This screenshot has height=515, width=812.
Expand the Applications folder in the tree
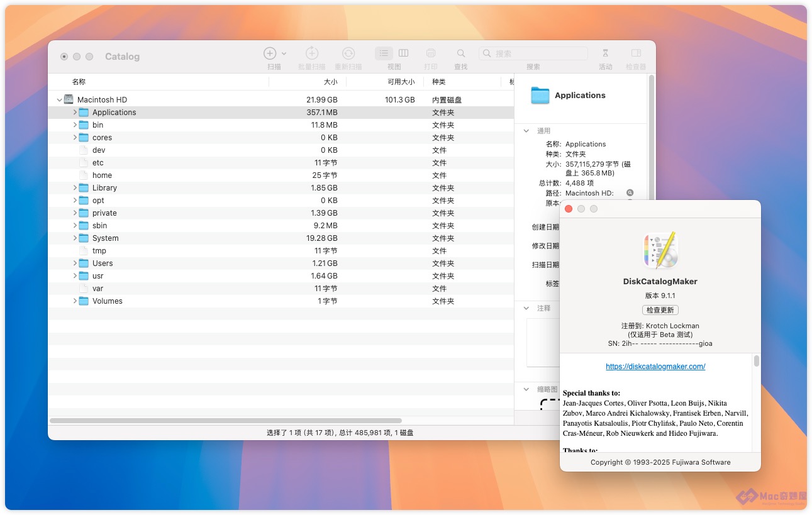pos(75,113)
